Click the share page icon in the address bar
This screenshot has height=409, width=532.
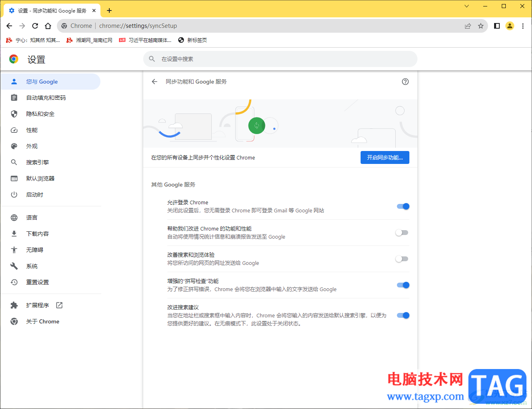pos(468,26)
